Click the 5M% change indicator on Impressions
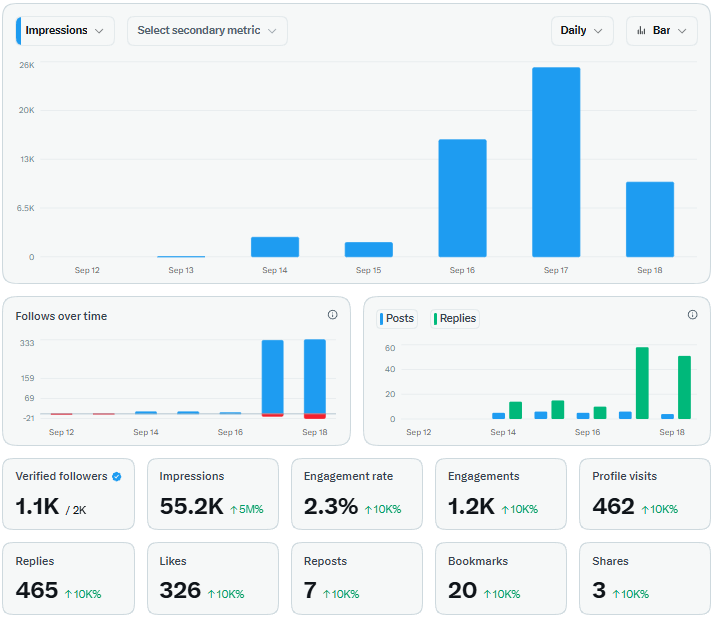This screenshot has width=717, height=620. pos(247,509)
